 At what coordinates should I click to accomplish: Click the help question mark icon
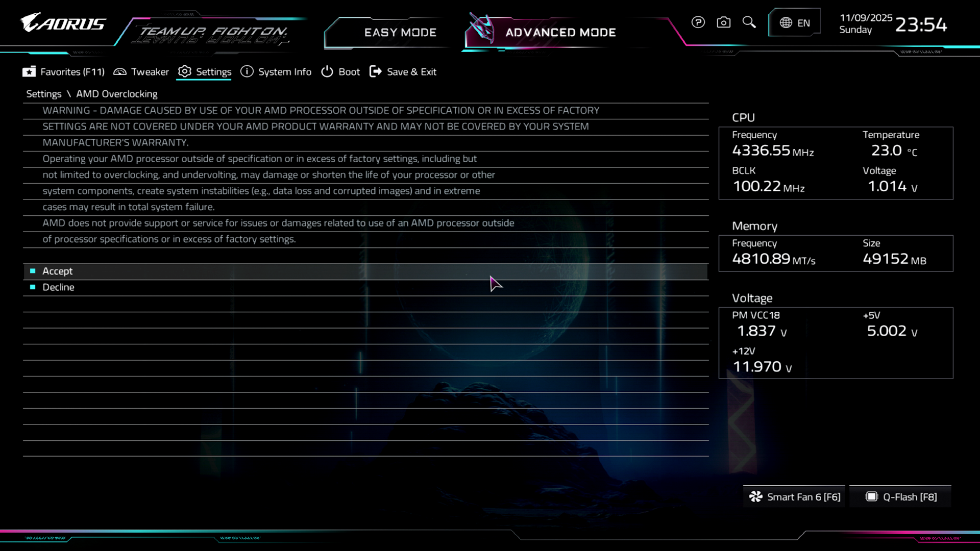(x=698, y=22)
